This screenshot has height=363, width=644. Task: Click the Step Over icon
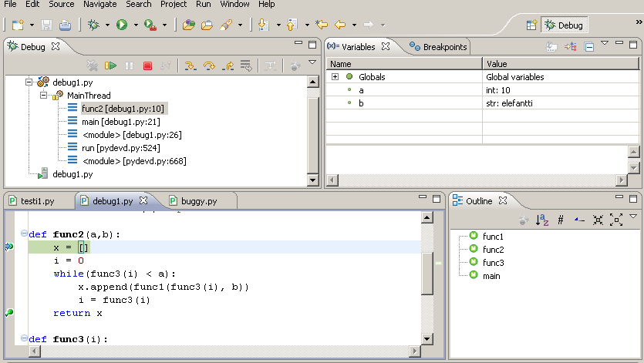pyautogui.click(x=209, y=66)
